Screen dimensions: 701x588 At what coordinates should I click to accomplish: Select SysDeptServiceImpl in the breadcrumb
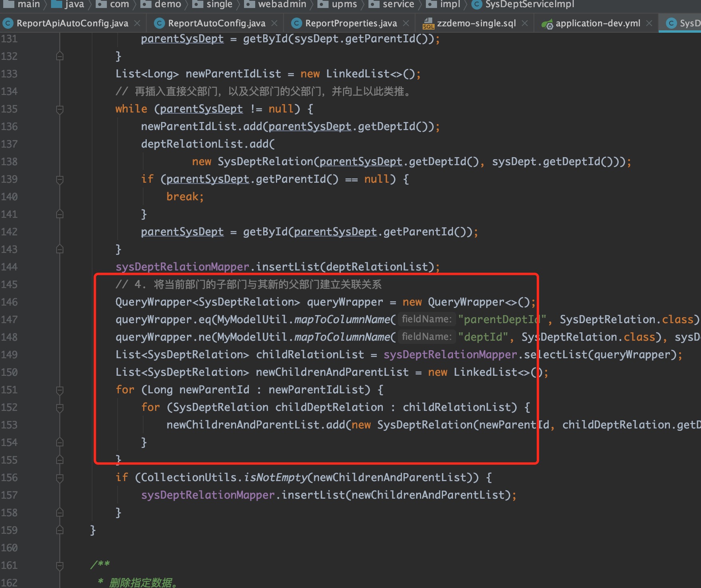(530, 4)
